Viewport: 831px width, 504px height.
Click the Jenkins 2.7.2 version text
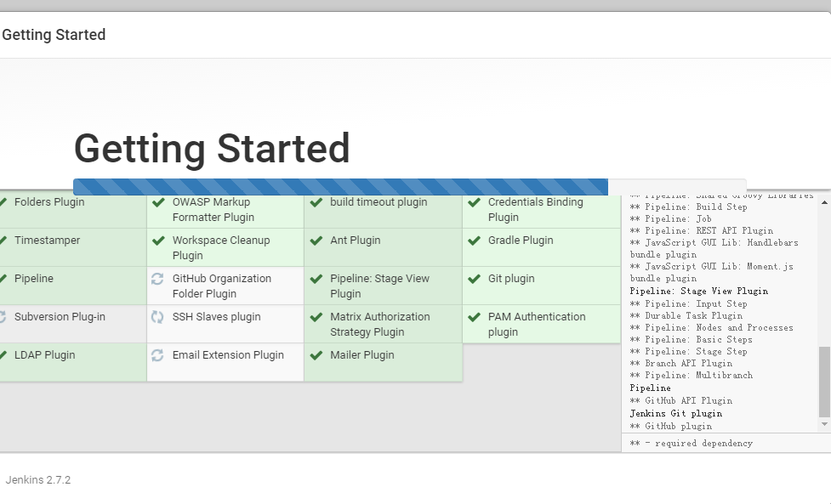point(38,479)
